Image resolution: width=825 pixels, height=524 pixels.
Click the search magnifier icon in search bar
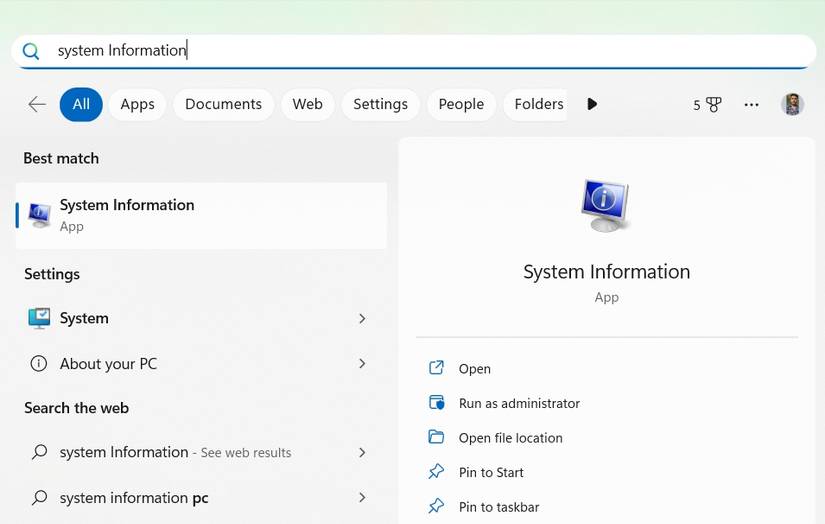point(31,51)
